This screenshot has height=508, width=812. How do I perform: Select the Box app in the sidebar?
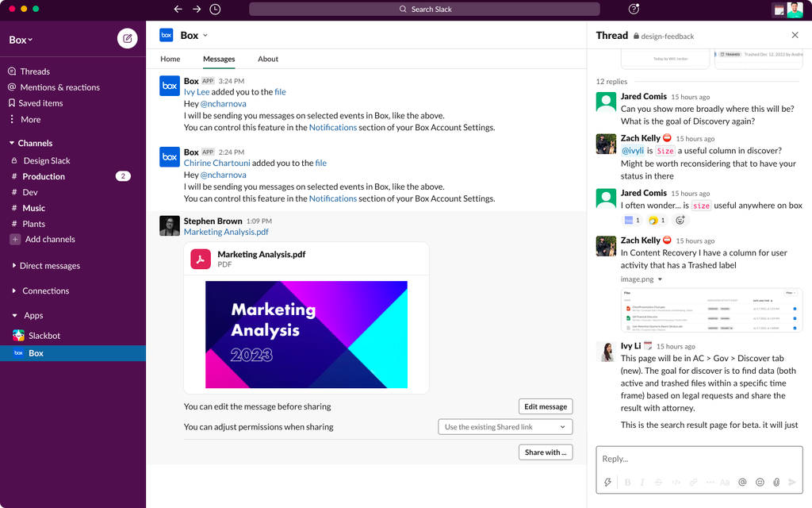tap(72, 353)
